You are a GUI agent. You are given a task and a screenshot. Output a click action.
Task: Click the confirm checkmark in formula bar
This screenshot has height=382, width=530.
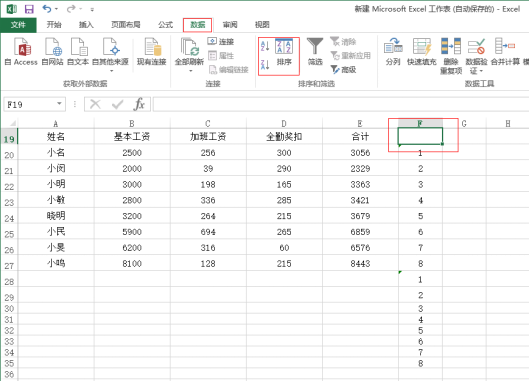click(117, 104)
